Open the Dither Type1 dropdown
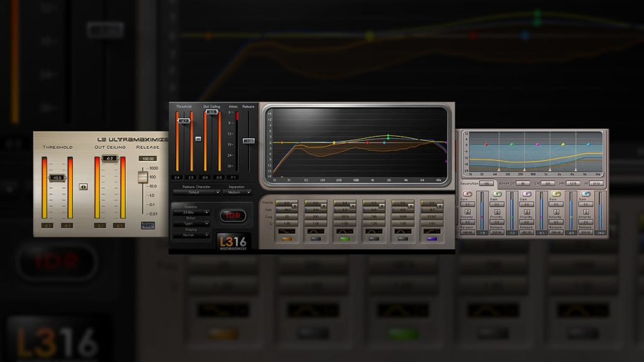The image size is (644, 362). click(x=191, y=223)
